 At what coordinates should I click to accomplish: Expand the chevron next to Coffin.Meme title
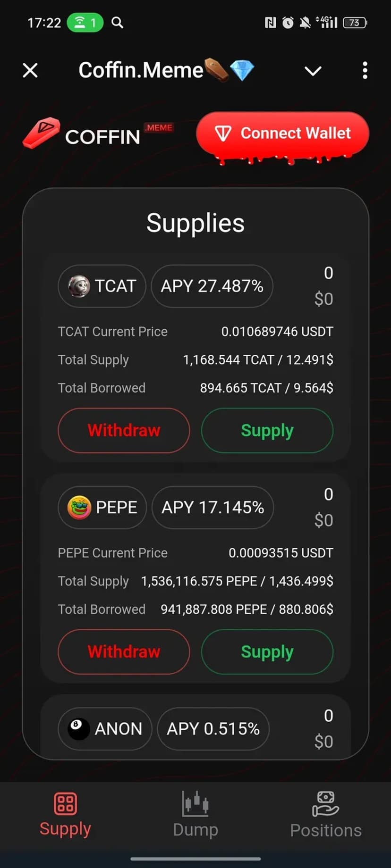coord(313,71)
